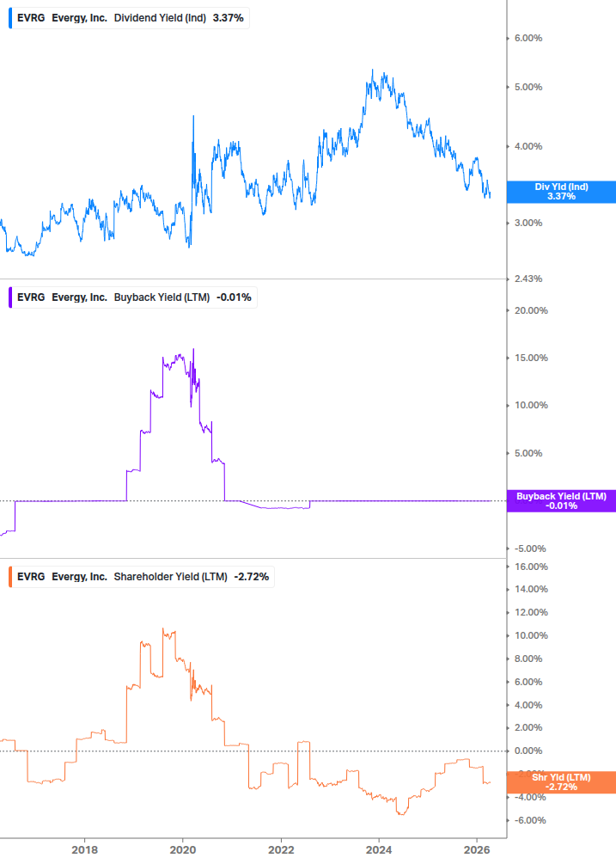Select the orange Shr Yld (LTM) -2.72% axis tag

[x=562, y=782]
